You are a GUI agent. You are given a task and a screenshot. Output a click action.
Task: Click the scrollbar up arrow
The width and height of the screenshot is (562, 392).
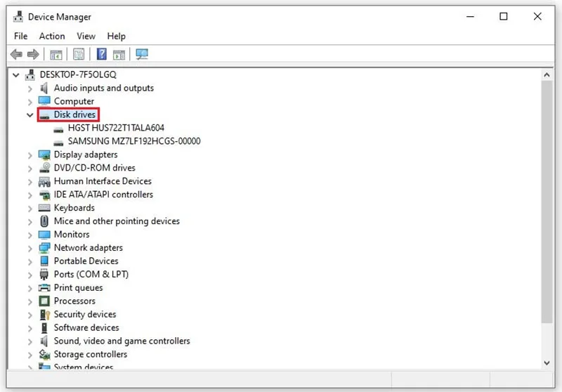pyautogui.click(x=547, y=75)
